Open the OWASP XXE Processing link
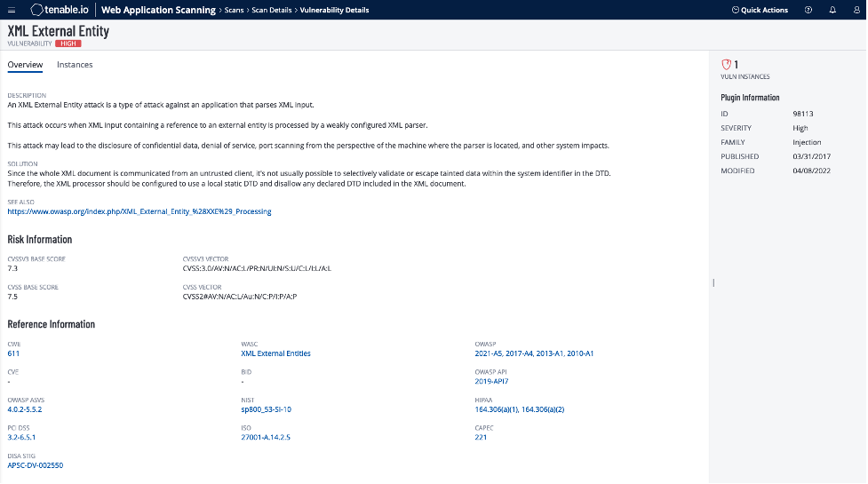868x484 pixels. point(139,211)
